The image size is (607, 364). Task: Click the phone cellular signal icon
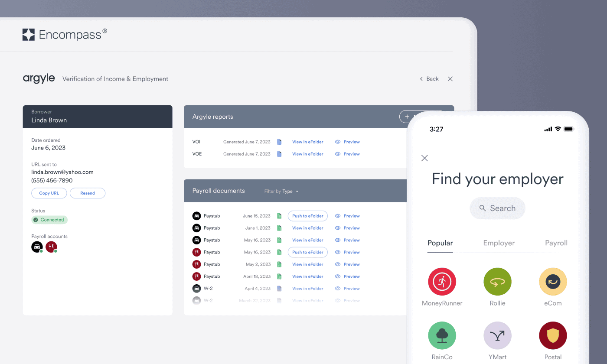pyautogui.click(x=548, y=129)
